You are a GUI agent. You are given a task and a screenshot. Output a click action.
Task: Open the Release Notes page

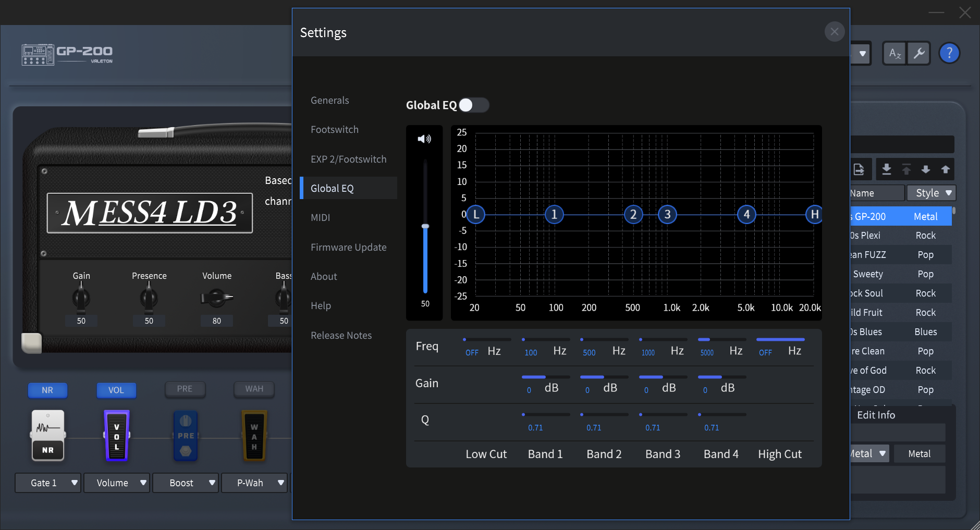point(341,336)
